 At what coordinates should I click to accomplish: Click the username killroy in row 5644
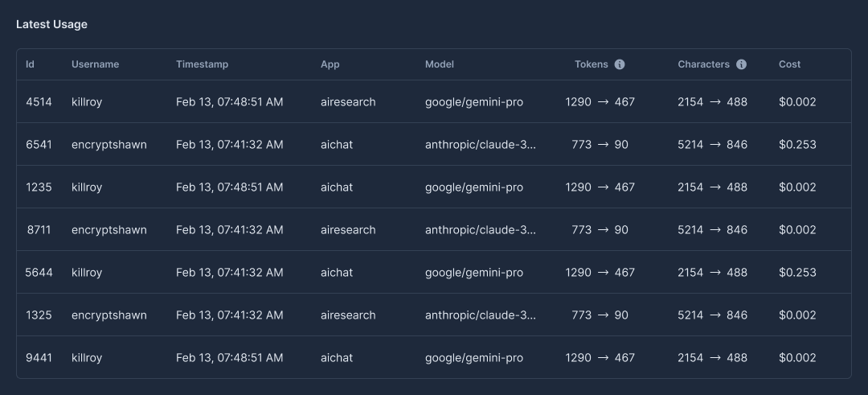click(x=87, y=273)
